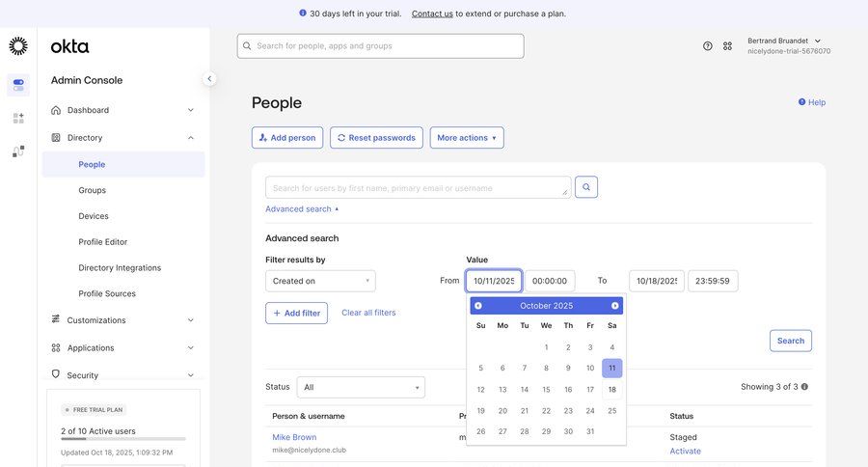Select October 18 in the calendar
Viewport: 868px width, 467px height.
611,390
